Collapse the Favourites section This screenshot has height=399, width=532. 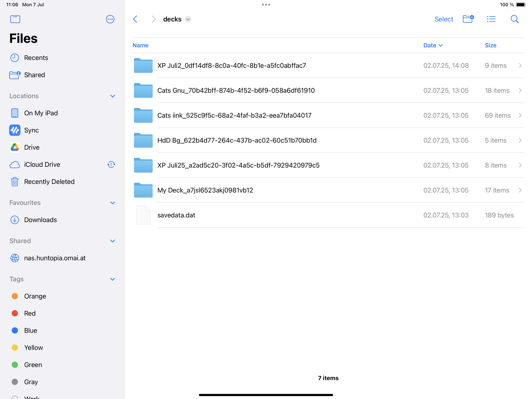(112, 203)
